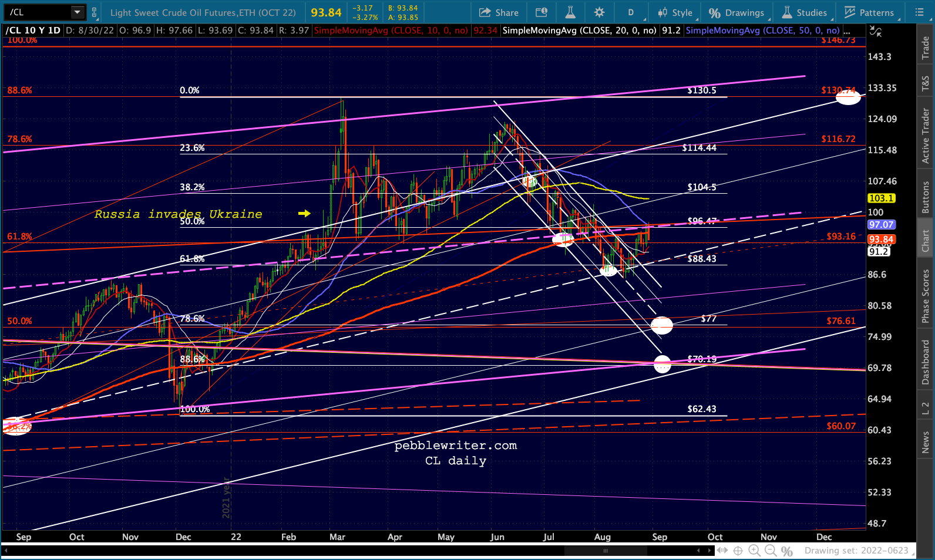Click the 97.07 price bubble on axis

tap(881, 225)
